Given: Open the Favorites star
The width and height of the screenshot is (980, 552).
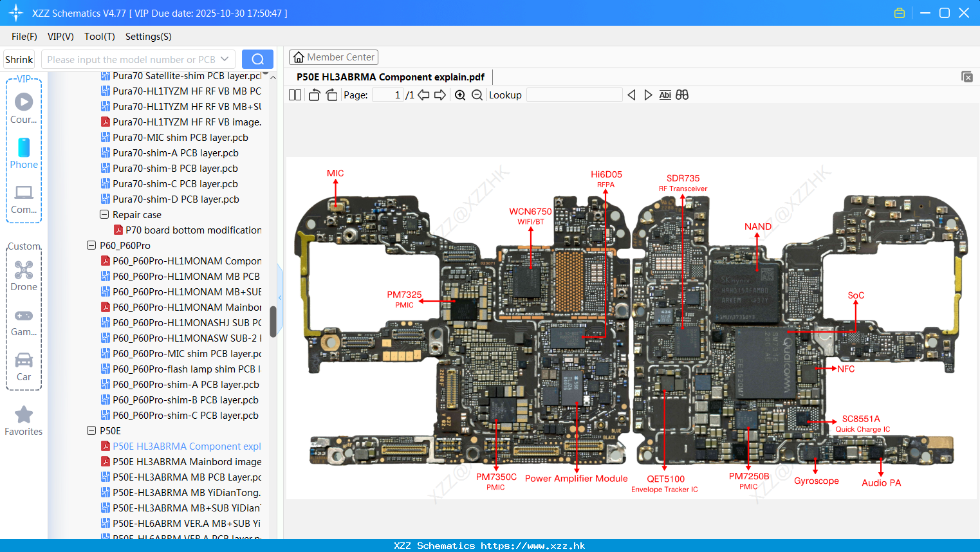Looking at the screenshot, I should pyautogui.click(x=24, y=414).
